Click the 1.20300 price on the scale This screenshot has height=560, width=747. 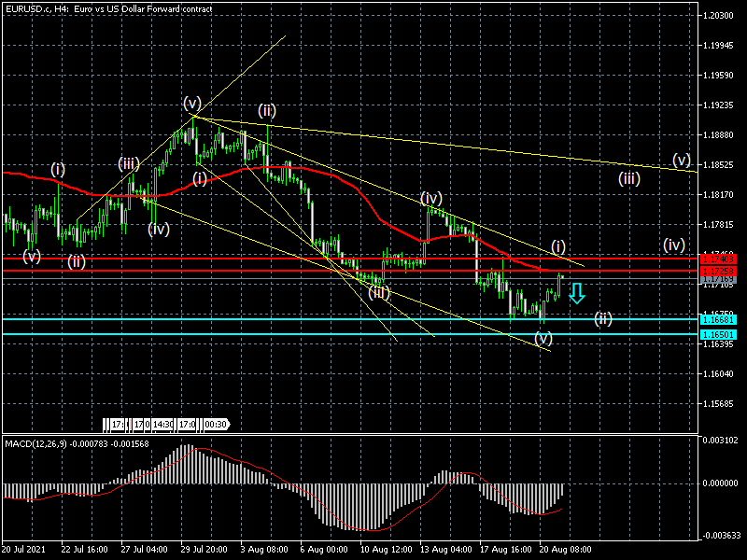(721, 16)
